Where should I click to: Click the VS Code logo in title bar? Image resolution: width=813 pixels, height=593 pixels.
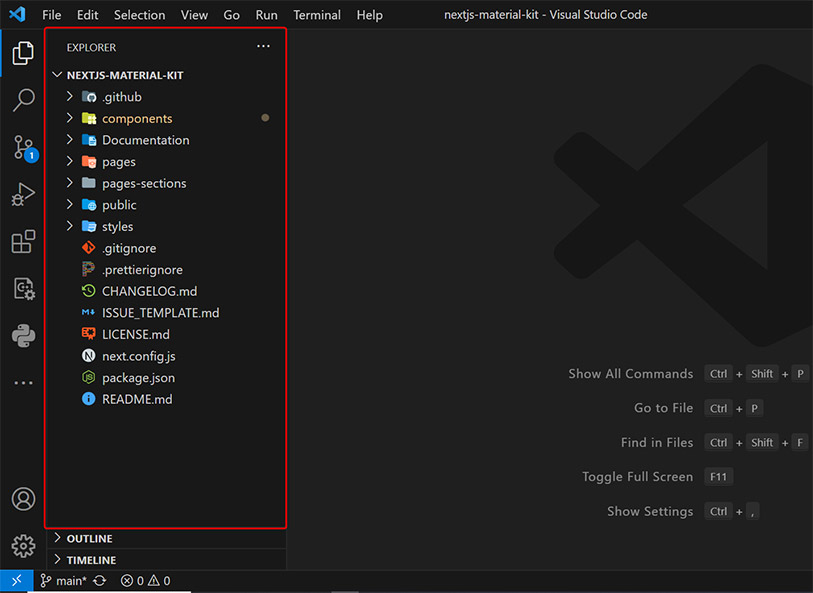pyautogui.click(x=17, y=15)
